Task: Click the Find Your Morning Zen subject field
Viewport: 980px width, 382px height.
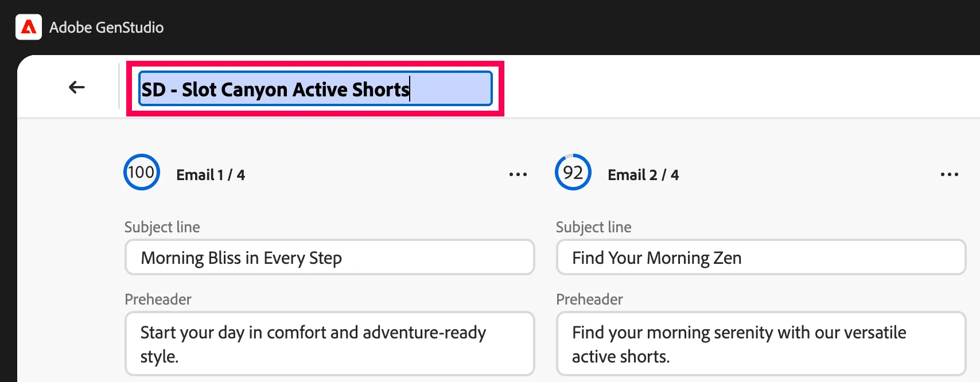Action: click(761, 258)
